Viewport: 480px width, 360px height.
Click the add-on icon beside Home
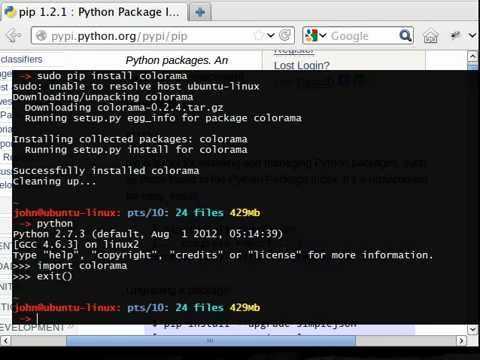click(x=455, y=35)
